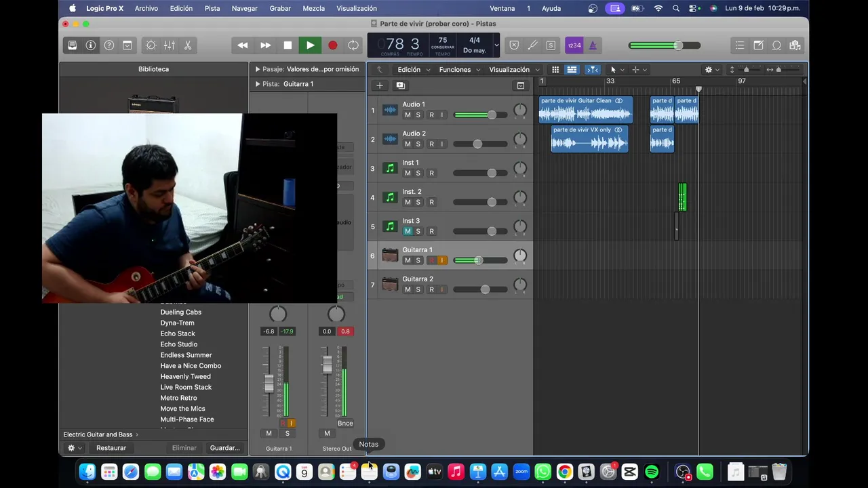The width and height of the screenshot is (868, 488).
Task: Toggle the Solo S button in toolbar
Action: point(551,45)
